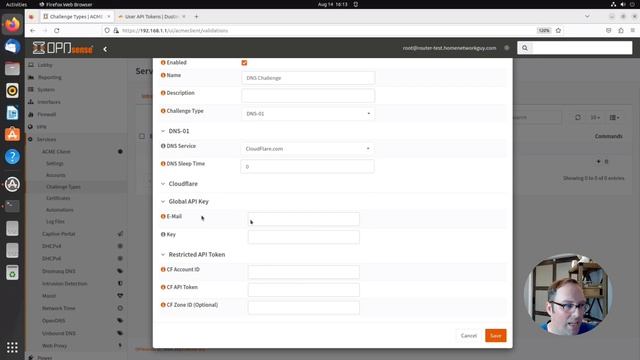
Task: Open Accounts under ACME Client
Action: pyautogui.click(x=56, y=175)
